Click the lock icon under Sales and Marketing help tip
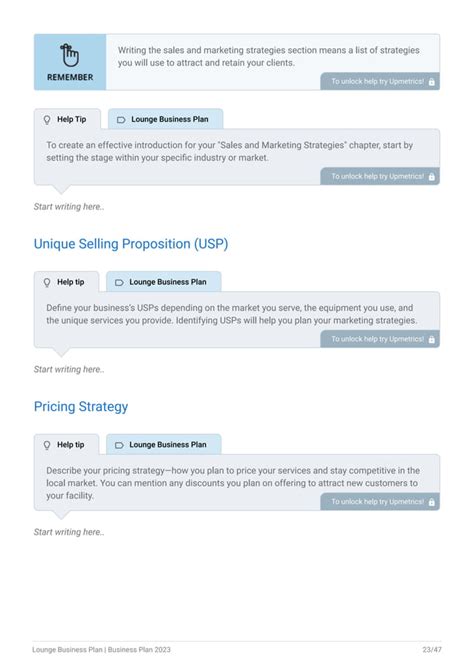 [x=432, y=176]
